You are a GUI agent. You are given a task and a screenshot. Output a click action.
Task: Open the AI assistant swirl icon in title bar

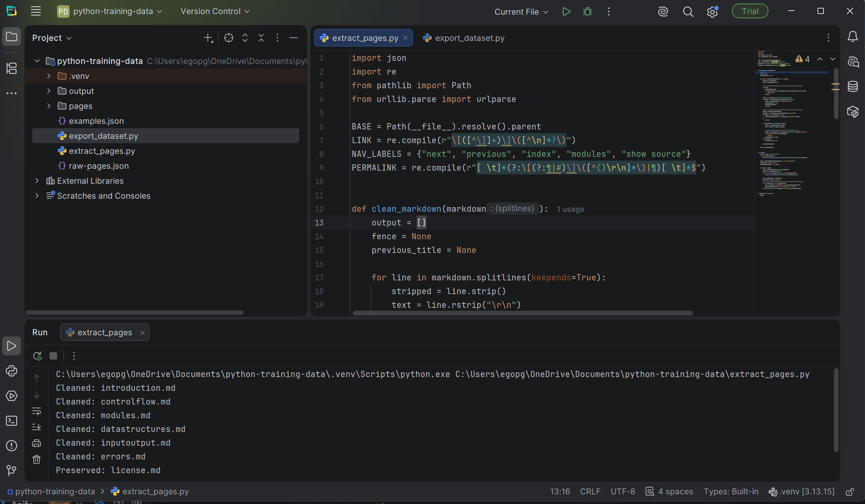point(663,12)
